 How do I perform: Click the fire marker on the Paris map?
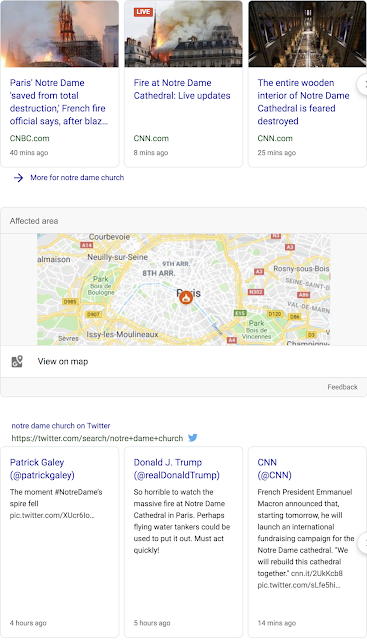pyautogui.click(x=186, y=297)
